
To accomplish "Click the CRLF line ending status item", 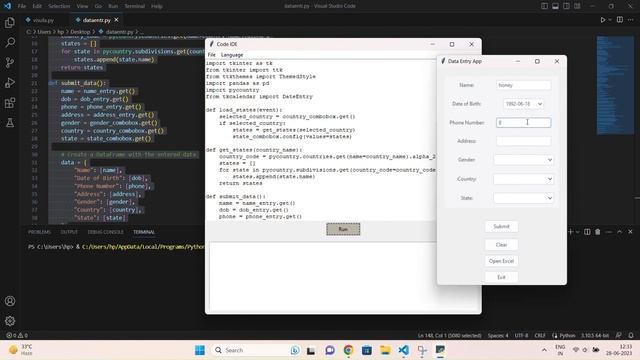I will click(540, 335).
